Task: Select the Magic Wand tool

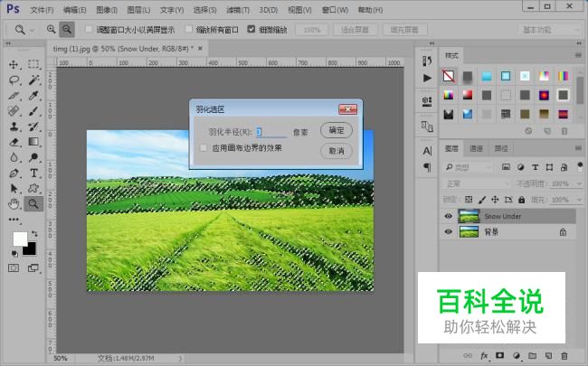Action: (33, 80)
